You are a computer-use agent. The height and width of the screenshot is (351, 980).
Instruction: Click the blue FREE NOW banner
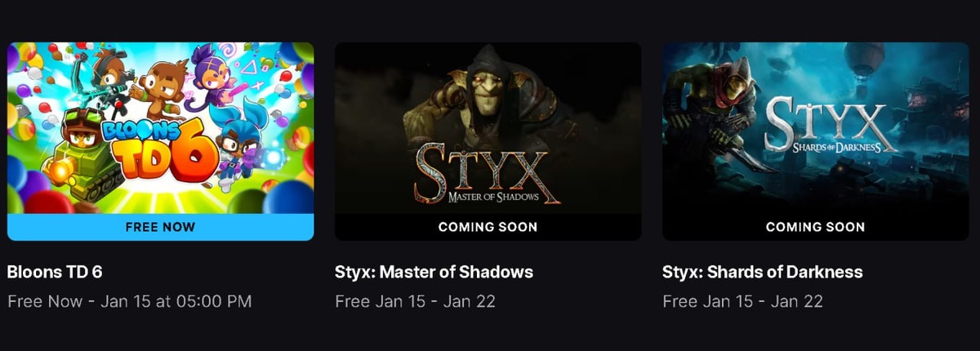[x=161, y=227]
